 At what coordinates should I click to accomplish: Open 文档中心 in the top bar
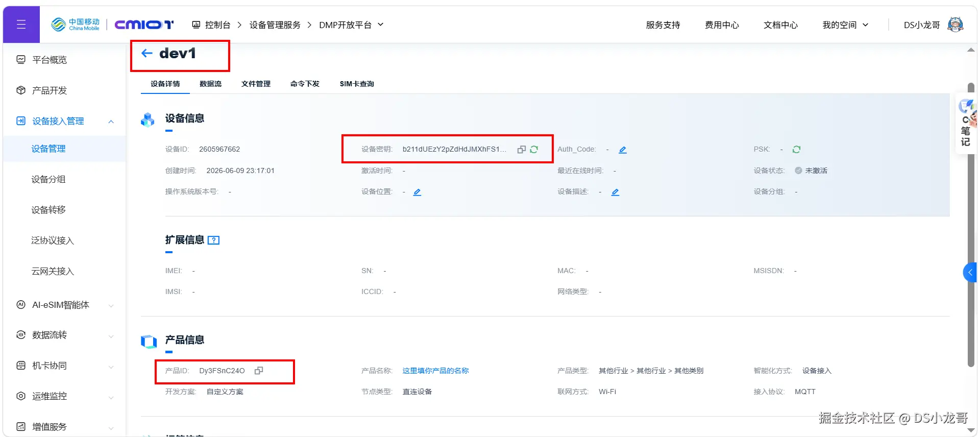780,25
